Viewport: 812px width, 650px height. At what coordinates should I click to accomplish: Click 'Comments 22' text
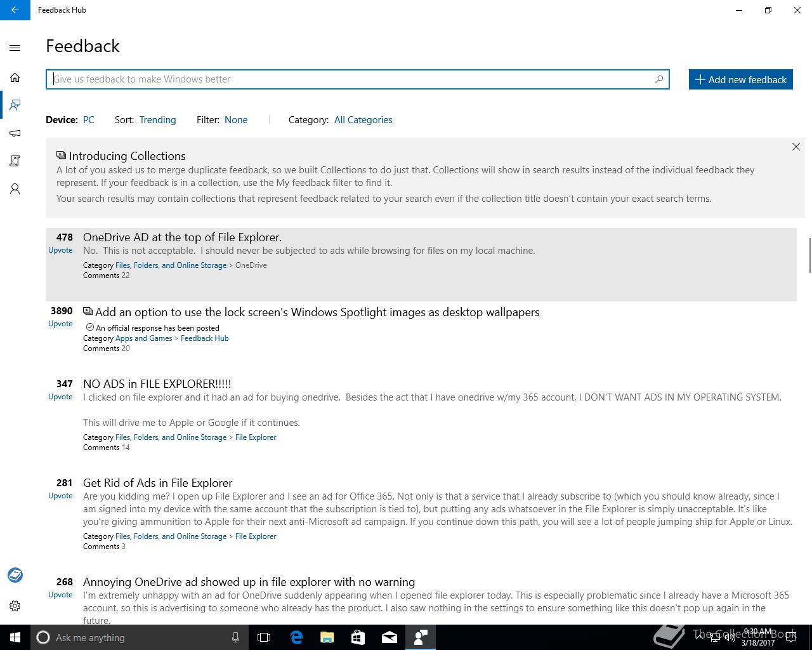click(106, 275)
